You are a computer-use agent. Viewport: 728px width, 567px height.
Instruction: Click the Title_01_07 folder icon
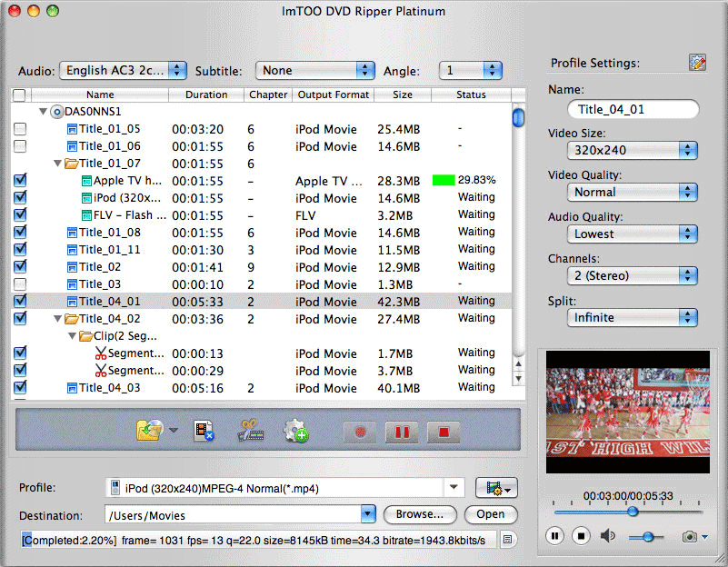coord(71,164)
